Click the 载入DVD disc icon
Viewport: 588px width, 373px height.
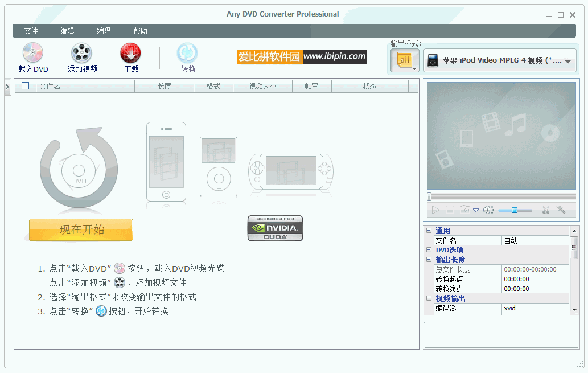pos(33,52)
